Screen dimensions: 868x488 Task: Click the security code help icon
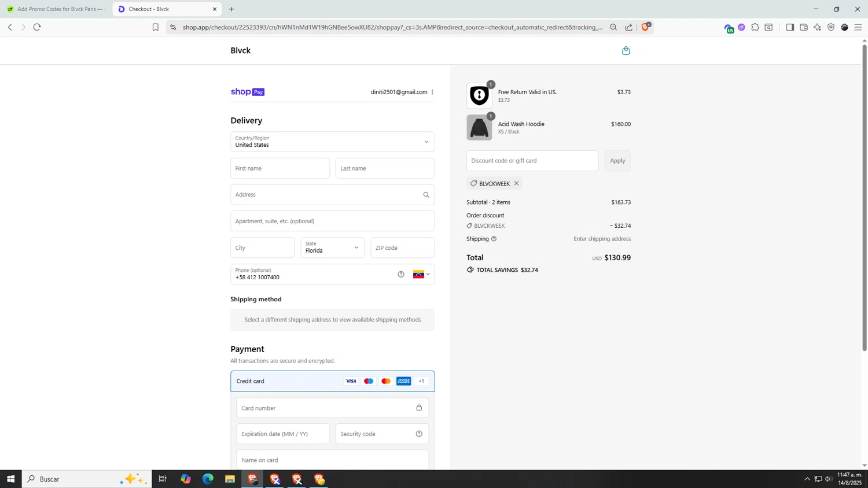point(419,434)
